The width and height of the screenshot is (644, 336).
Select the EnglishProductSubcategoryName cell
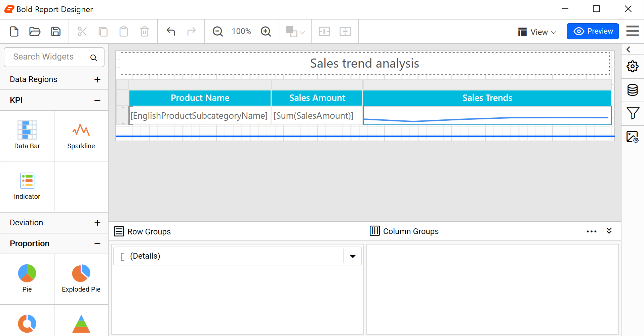(200, 115)
